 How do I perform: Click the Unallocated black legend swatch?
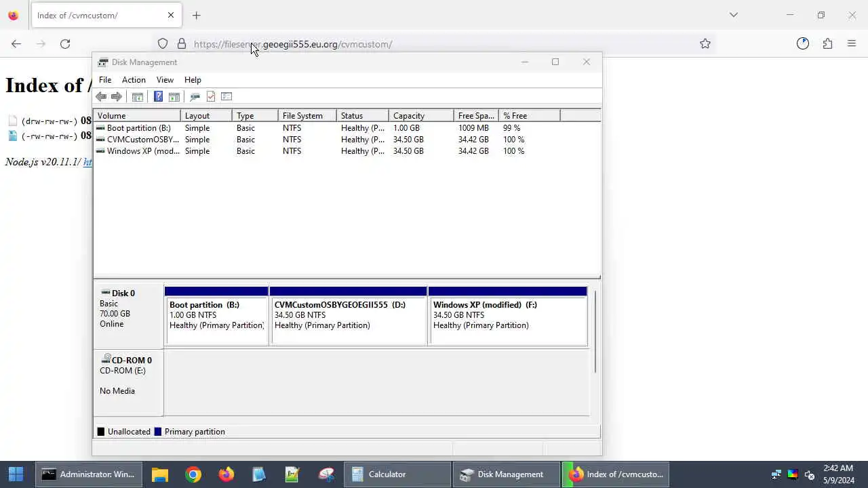[x=101, y=432]
